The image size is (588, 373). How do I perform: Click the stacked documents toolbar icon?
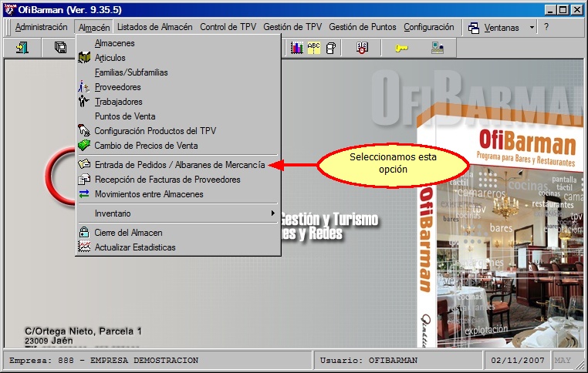[x=331, y=48]
